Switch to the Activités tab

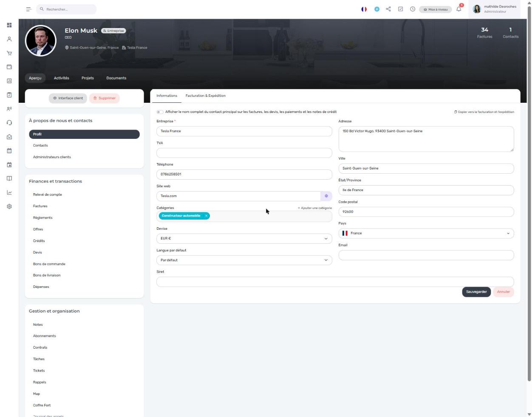click(x=62, y=78)
